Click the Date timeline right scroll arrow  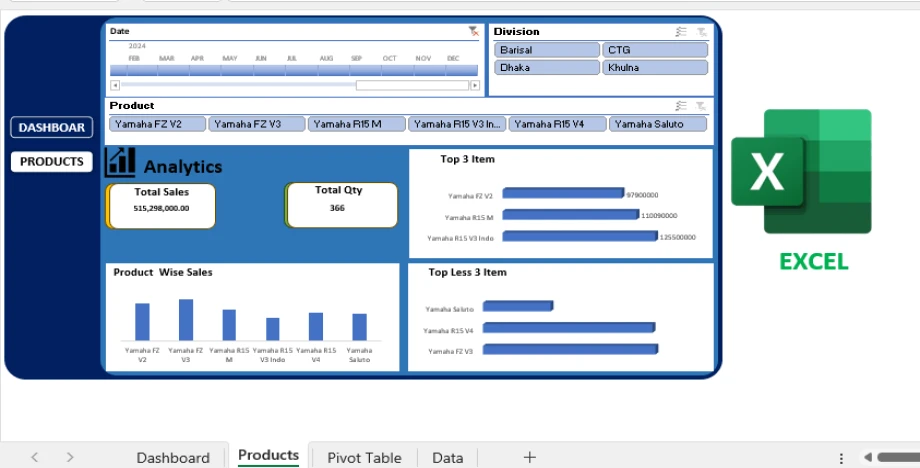coord(474,85)
